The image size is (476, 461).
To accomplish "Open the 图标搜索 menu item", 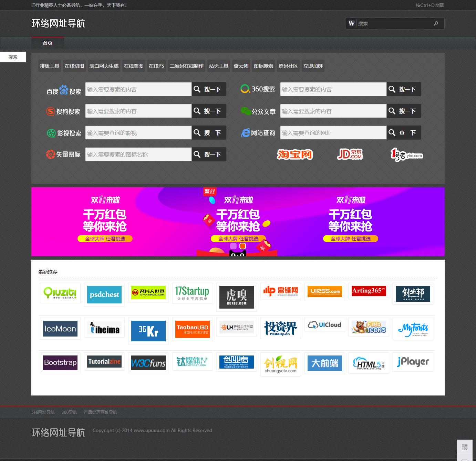I will coord(263,66).
